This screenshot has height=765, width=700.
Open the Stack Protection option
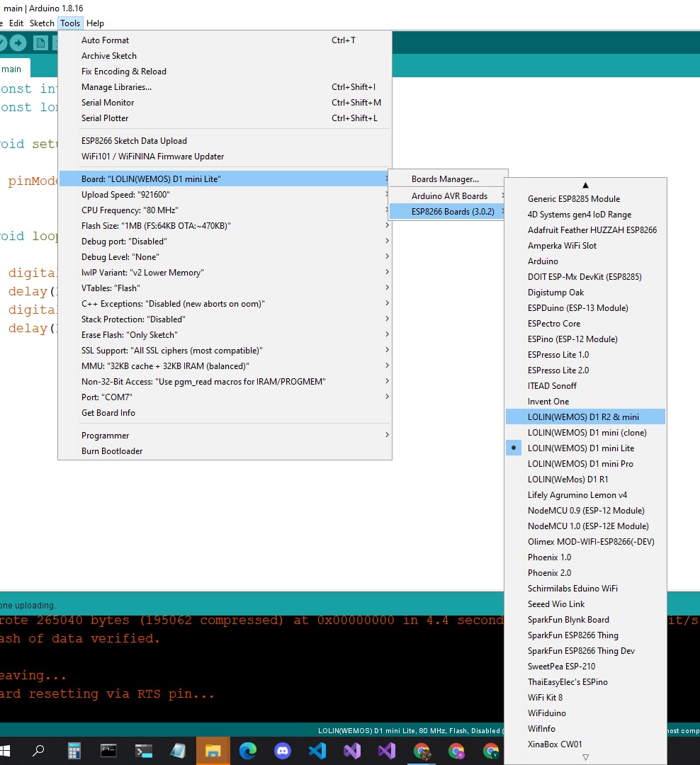(x=225, y=319)
